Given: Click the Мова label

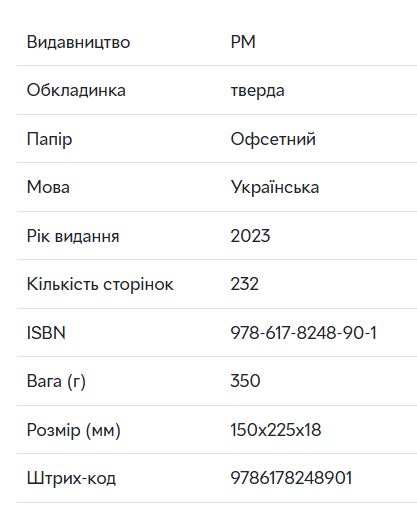Looking at the screenshot, I should click(48, 187).
